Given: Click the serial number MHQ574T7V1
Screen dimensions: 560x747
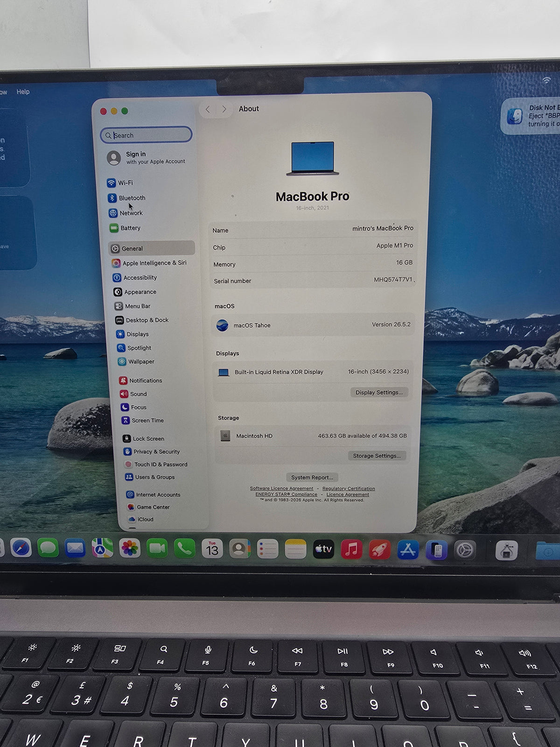Looking at the screenshot, I should pyautogui.click(x=393, y=279).
